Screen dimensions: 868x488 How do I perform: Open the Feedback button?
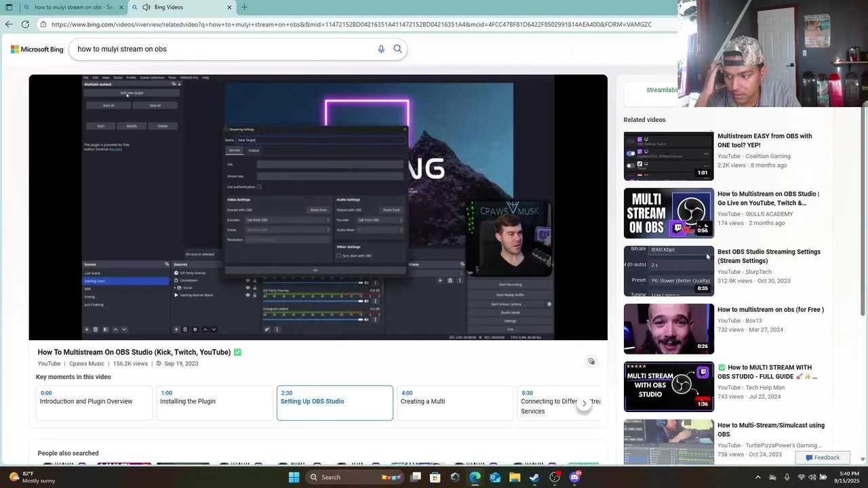pyautogui.click(x=823, y=457)
